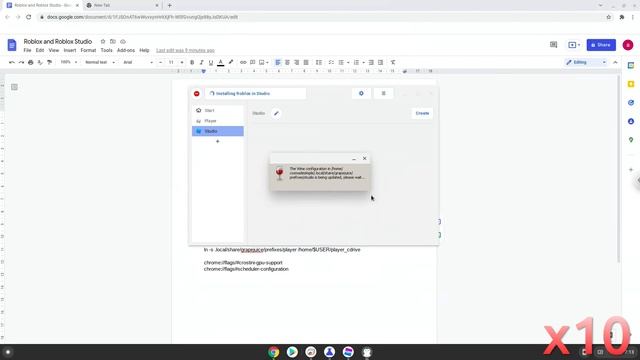Click the red stop icon in Grapejuice
The height and width of the screenshot is (360, 640).
click(196, 93)
